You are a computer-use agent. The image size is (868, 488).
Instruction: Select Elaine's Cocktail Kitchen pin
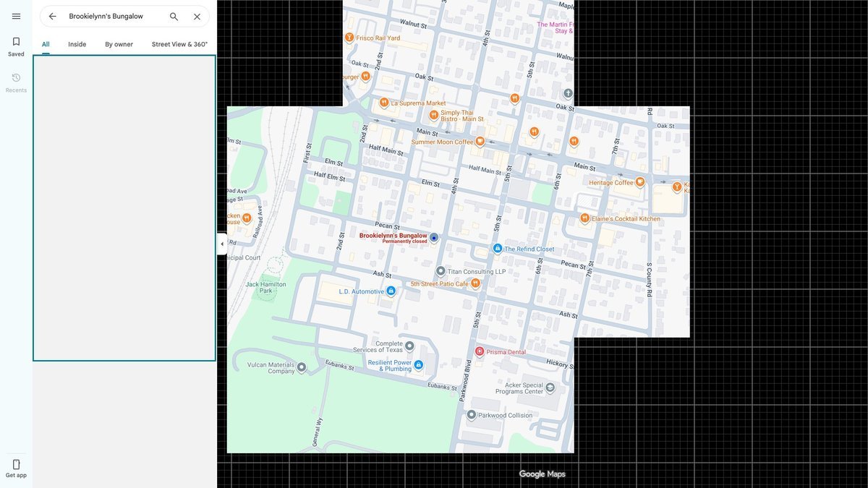[x=584, y=218]
